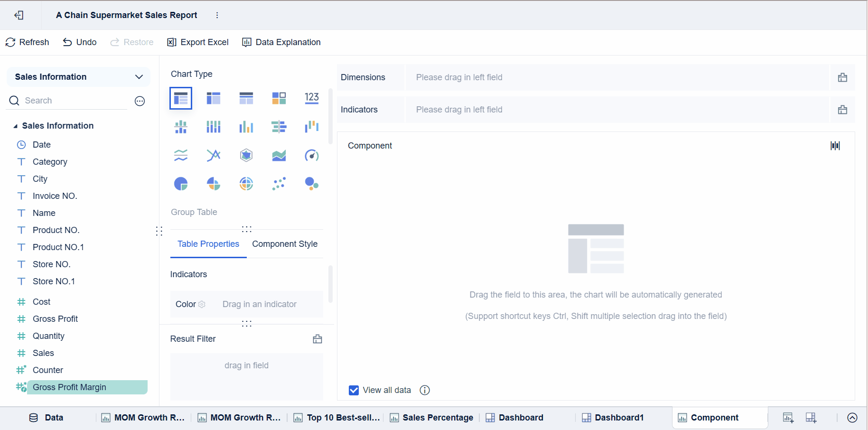868x430 pixels.
Task: Uncheck the View all data checkbox
Action: tap(354, 390)
